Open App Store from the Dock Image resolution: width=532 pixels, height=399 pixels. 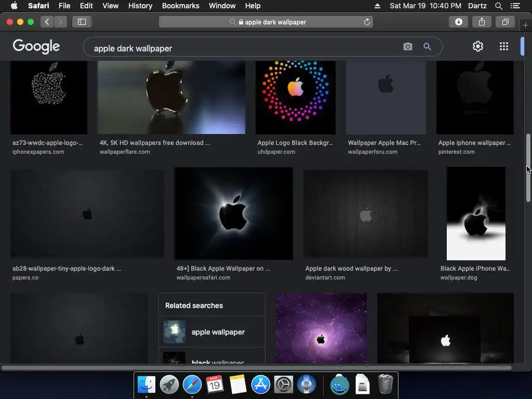(x=261, y=385)
